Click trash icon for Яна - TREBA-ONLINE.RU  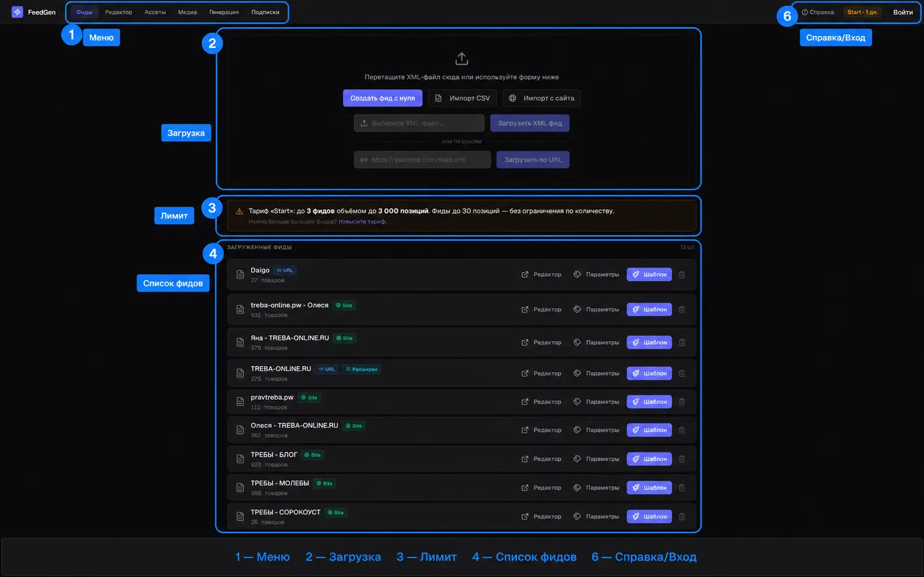pyautogui.click(x=682, y=342)
